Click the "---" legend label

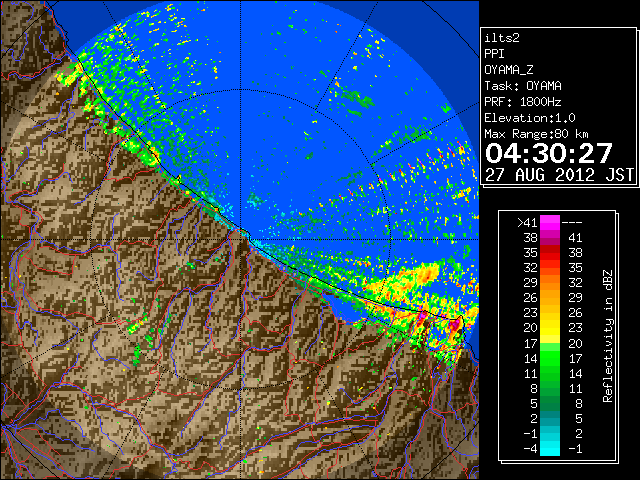point(572,223)
